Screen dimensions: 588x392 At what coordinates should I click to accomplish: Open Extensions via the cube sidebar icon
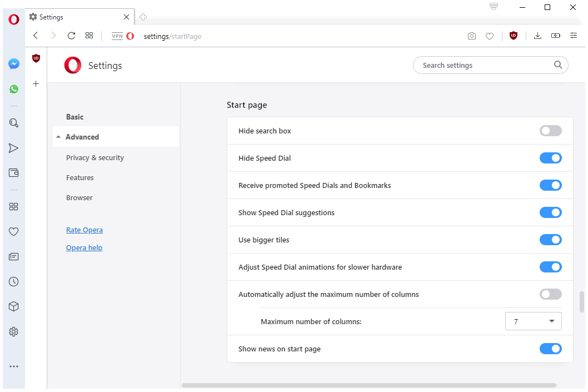pyautogui.click(x=13, y=306)
